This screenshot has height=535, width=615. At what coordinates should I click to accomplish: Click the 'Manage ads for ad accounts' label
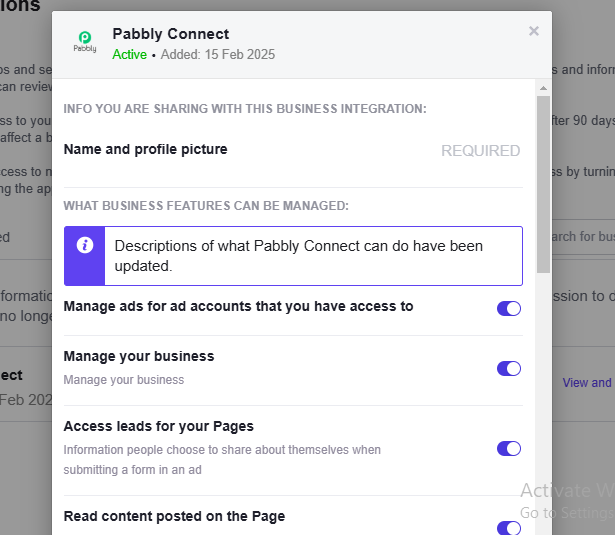pyautogui.click(x=238, y=306)
